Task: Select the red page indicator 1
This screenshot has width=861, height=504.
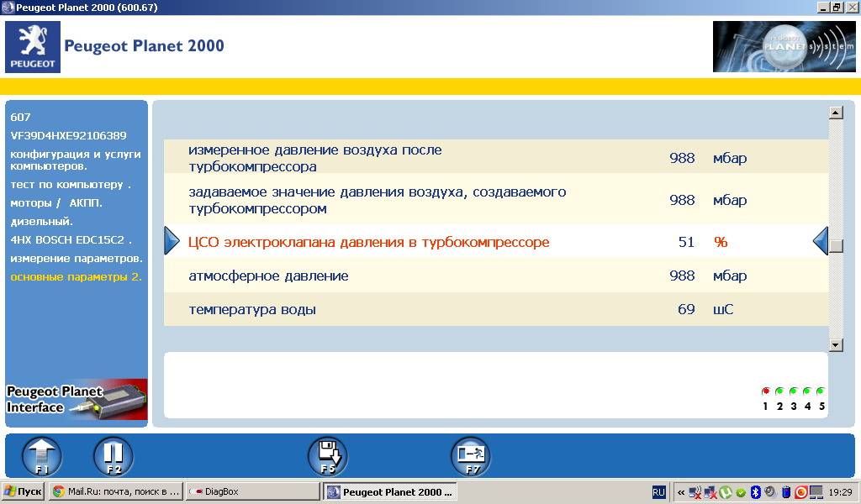Action: (765, 391)
